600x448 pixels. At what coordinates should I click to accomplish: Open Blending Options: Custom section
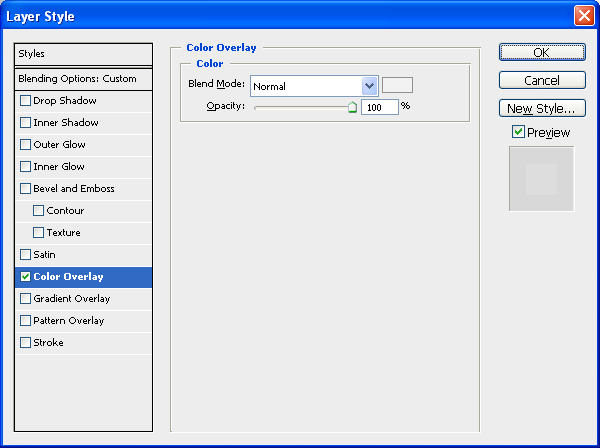83,79
